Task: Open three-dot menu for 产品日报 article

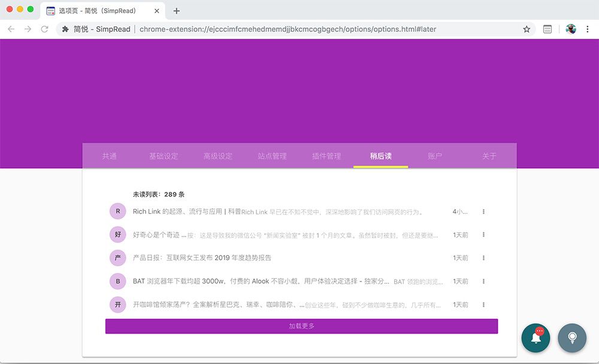Action: coord(483,258)
